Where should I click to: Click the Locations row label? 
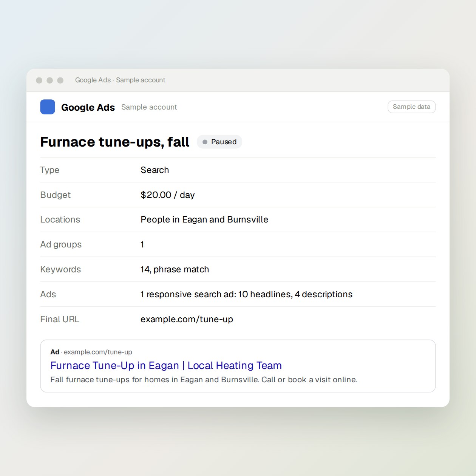(60, 219)
